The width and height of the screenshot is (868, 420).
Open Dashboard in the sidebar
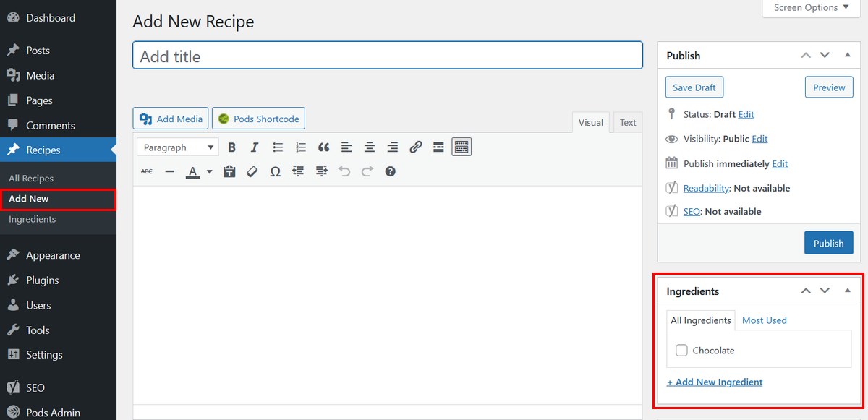coord(58,17)
